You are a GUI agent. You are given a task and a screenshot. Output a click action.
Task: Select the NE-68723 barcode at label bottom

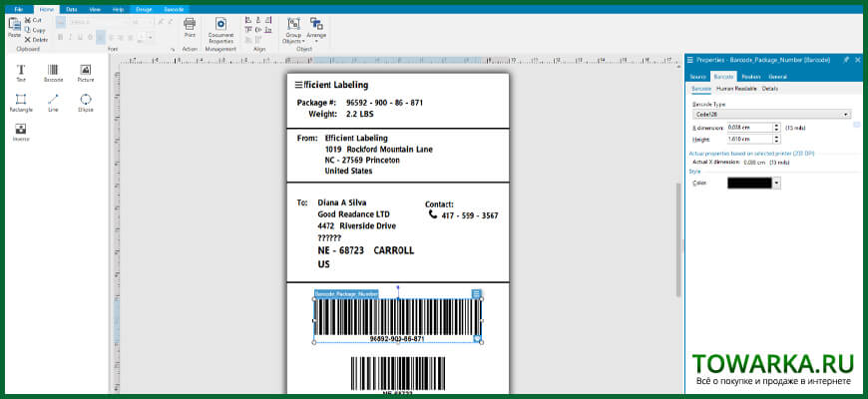[397, 375]
